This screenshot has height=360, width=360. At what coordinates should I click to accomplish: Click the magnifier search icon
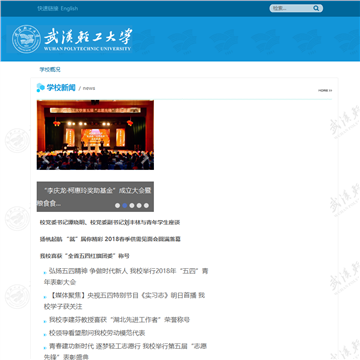coord(316,8)
